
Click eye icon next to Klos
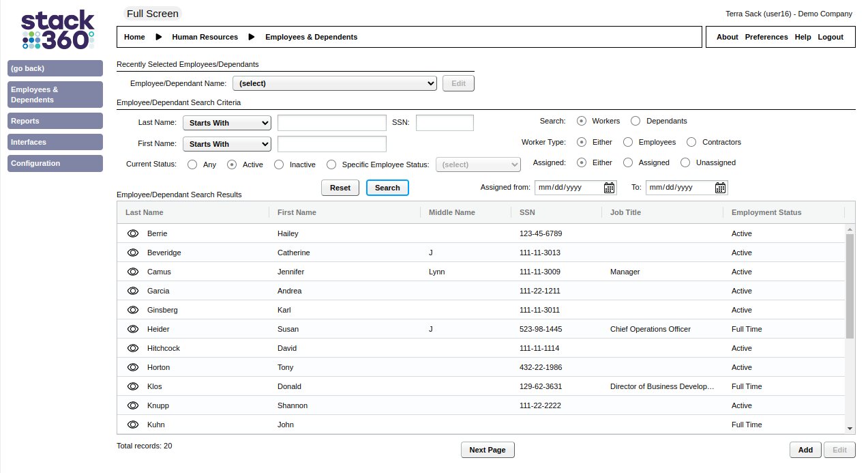tap(133, 386)
